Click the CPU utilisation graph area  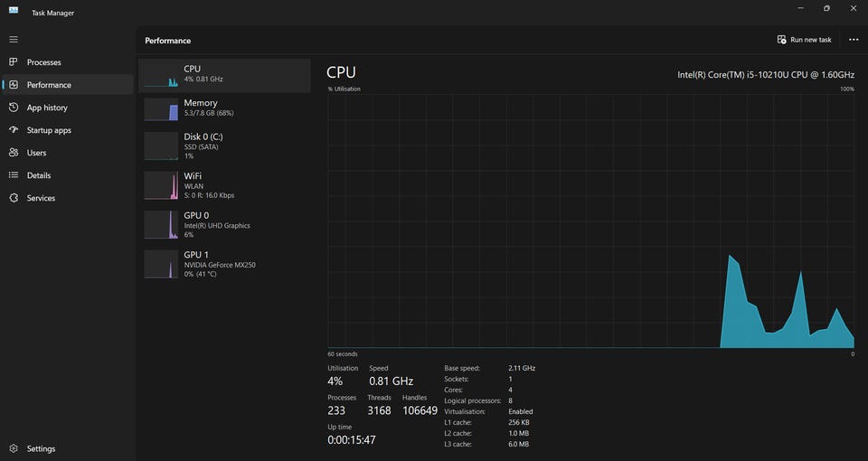click(590, 221)
